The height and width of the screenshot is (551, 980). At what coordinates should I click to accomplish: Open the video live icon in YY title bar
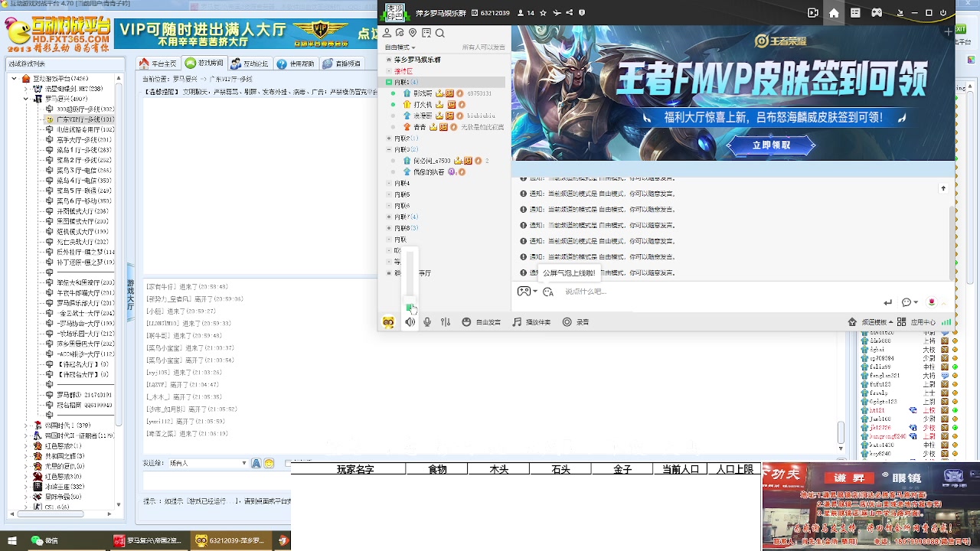813,13
